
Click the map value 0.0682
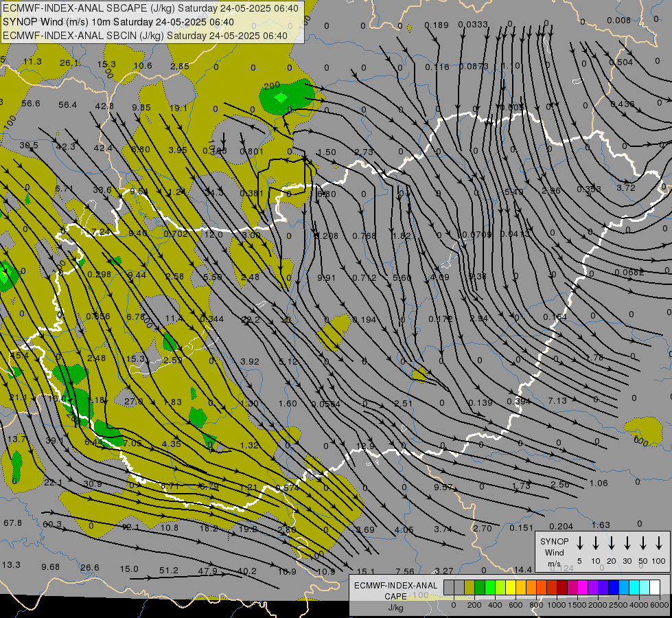click(x=629, y=273)
